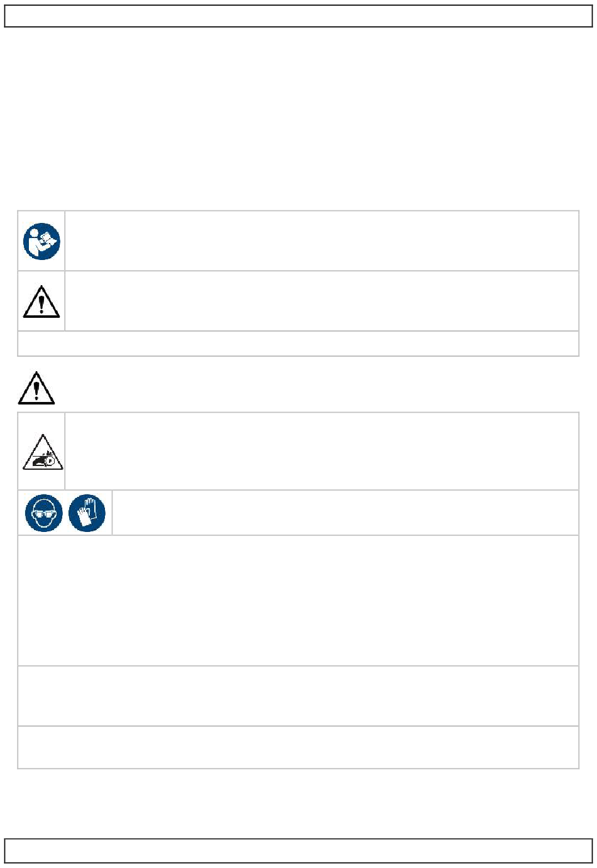Click blank area between second table and footer box
597x868 pixels.
click(298, 803)
